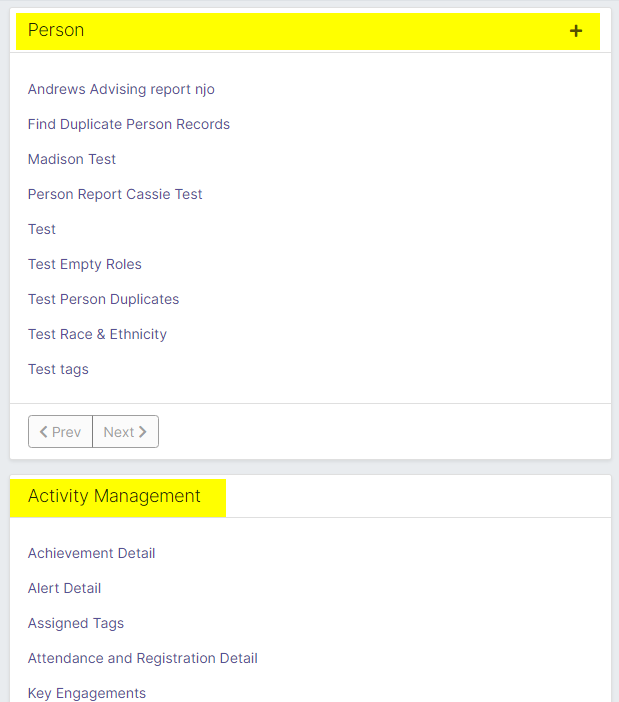The height and width of the screenshot is (702, 619).
Task: Open Andrews Advising report njo
Action: tap(121, 89)
